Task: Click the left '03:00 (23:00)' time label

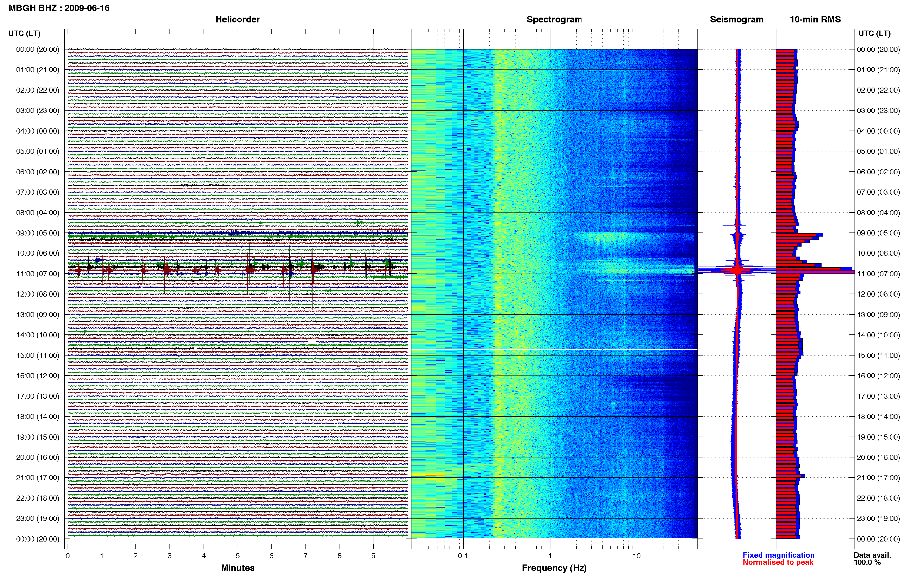Action: 38,111
